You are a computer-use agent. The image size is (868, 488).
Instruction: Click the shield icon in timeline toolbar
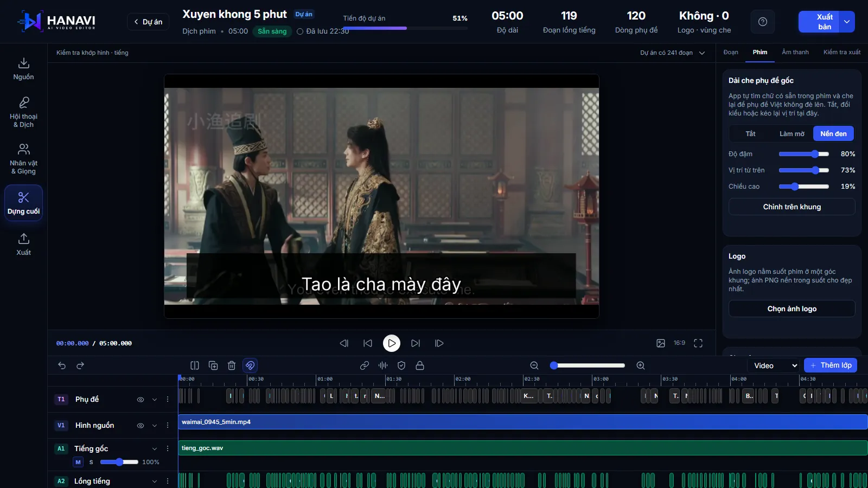tap(401, 365)
